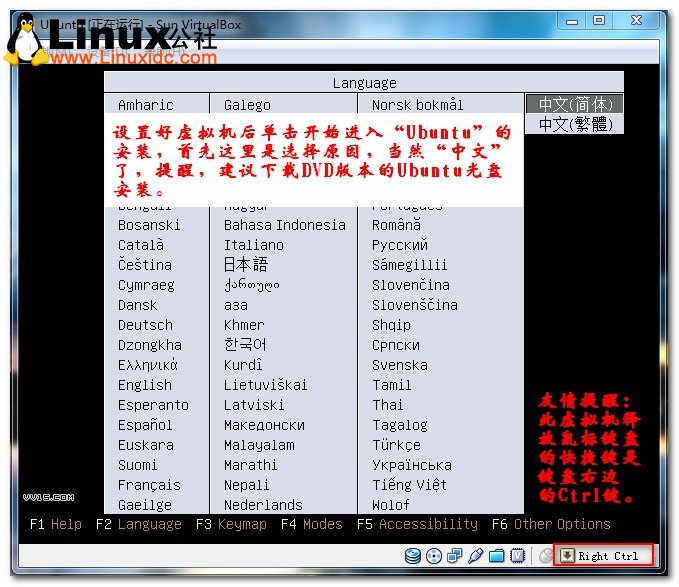Select Deutsch in the language list
This screenshot has height=587, width=679.
145,325
